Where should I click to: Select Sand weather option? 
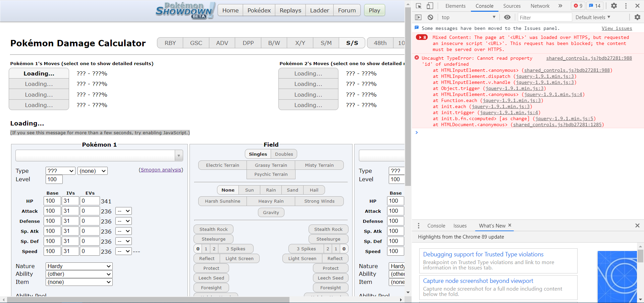point(292,190)
